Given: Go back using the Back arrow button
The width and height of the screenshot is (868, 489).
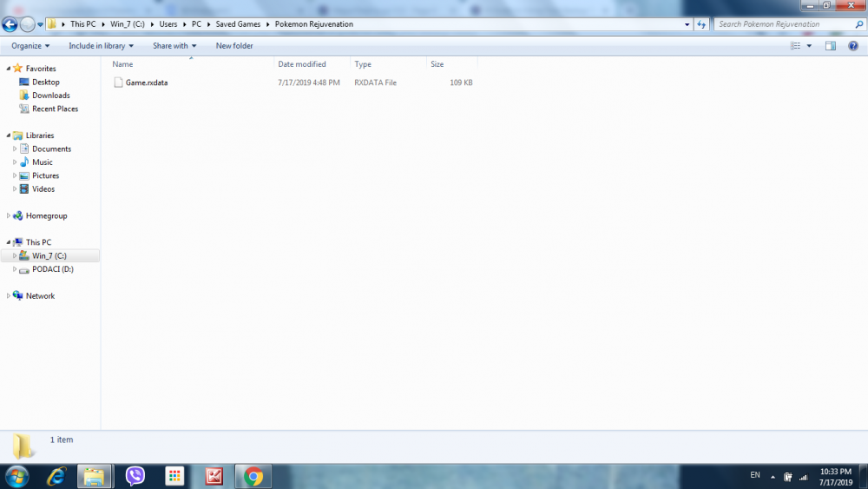Looking at the screenshot, I should tap(10, 24).
